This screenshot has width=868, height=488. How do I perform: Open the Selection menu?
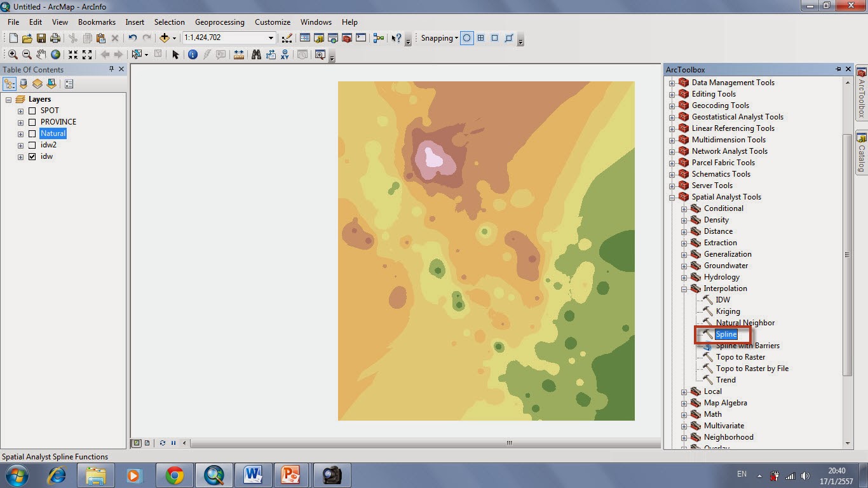click(x=170, y=22)
